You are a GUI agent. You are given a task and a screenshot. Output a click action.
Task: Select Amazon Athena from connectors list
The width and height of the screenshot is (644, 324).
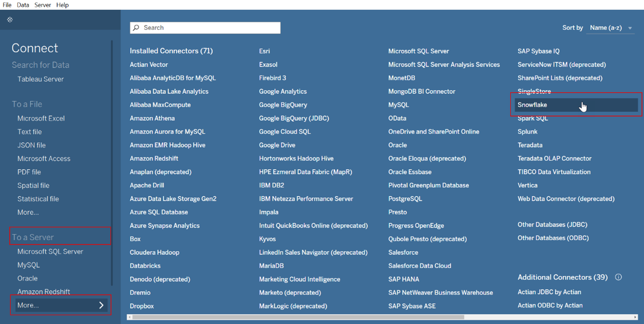pos(152,118)
